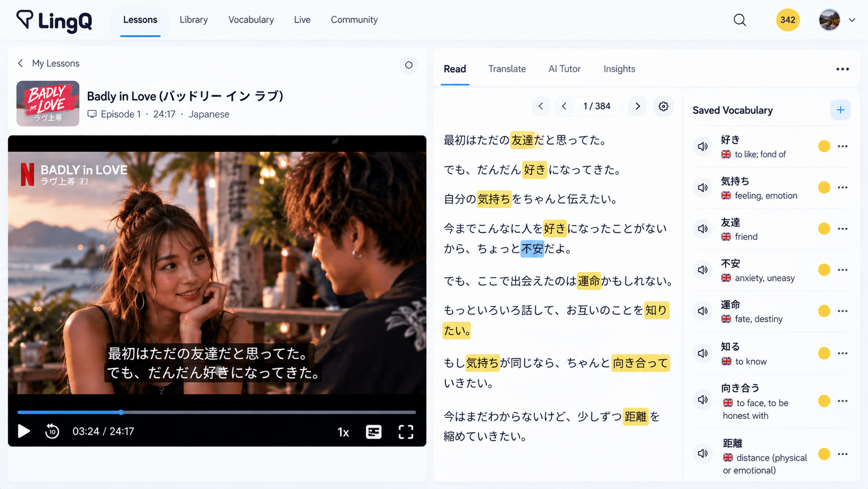
Task: Rewind video 10 seconds
Action: pyautogui.click(x=52, y=431)
